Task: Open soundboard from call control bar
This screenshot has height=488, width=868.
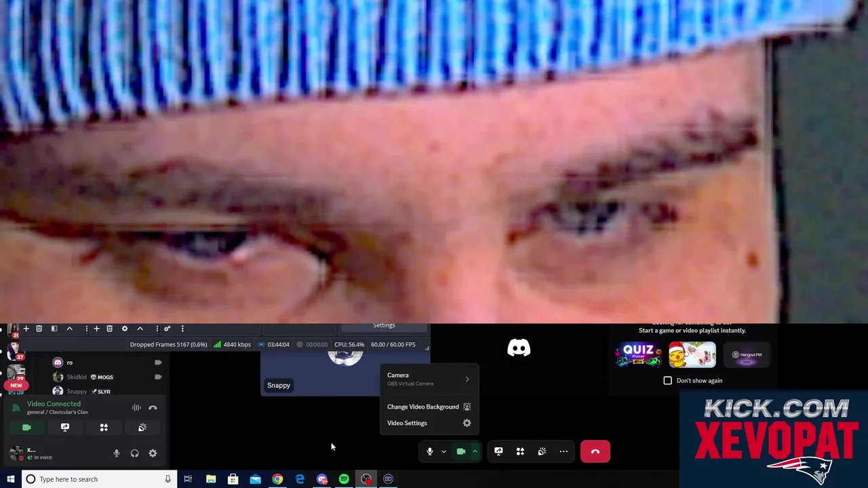Action: coord(542,451)
